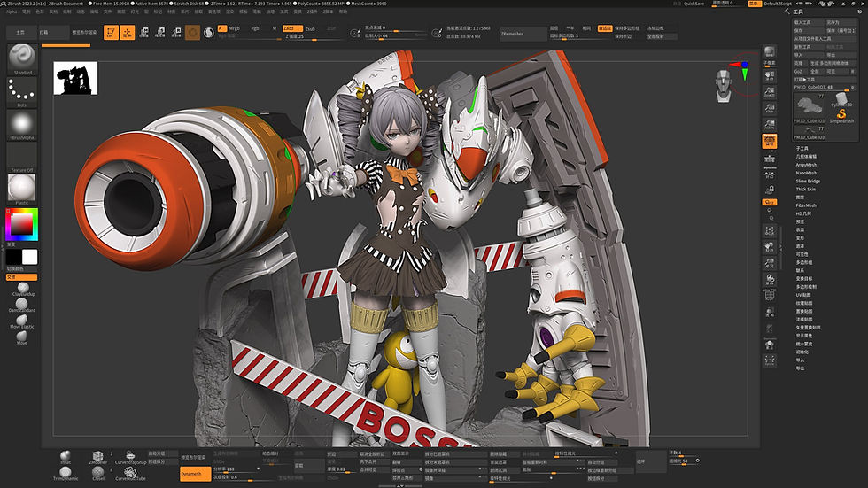Screen dimensions: 868x488
Task: Click the orange Qxyz rotation button
Action: point(770,203)
